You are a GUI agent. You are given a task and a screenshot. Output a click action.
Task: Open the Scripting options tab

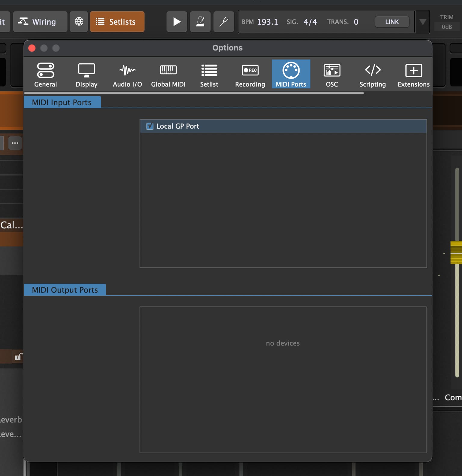point(372,75)
